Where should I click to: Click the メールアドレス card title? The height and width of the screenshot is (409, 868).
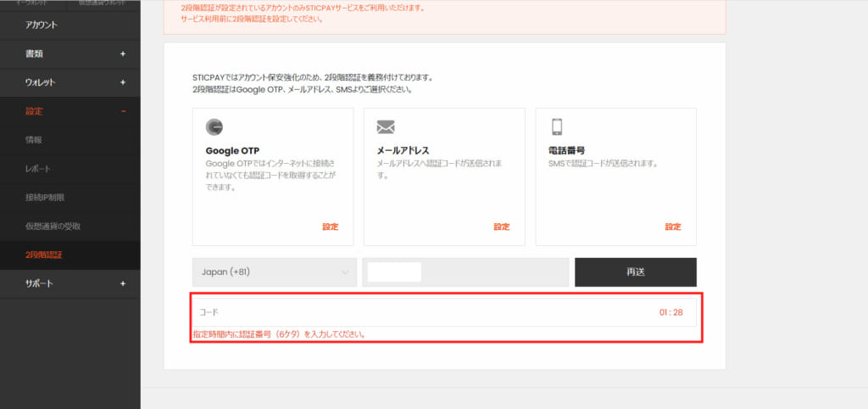coord(403,151)
